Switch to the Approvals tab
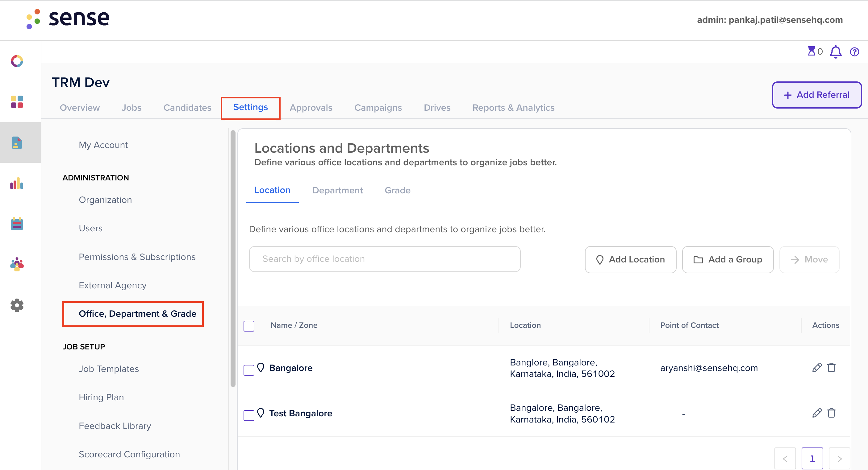868x470 pixels. pos(311,108)
